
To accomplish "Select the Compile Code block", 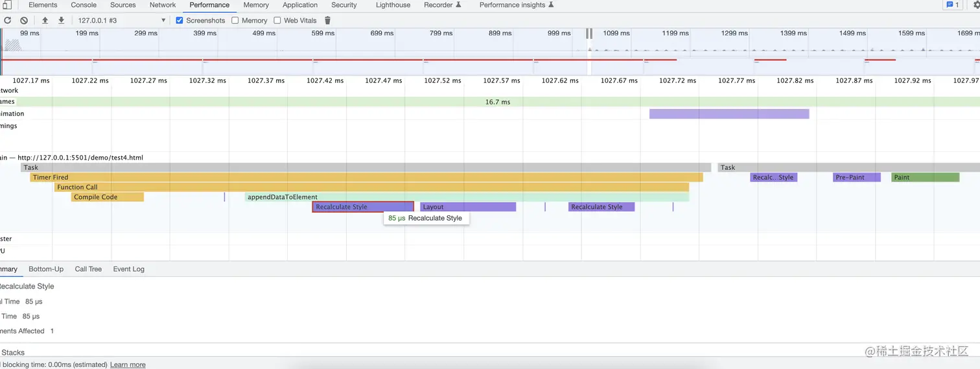I will 108,197.
